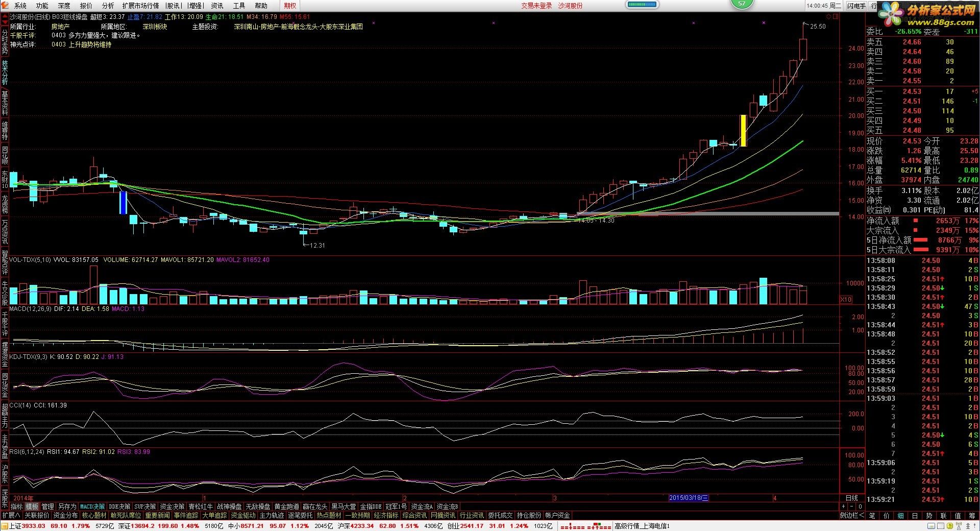The width and height of the screenshot is (980, 531).
Task: Open the 基本资料 sidebar tab
Action: (5, 103)
